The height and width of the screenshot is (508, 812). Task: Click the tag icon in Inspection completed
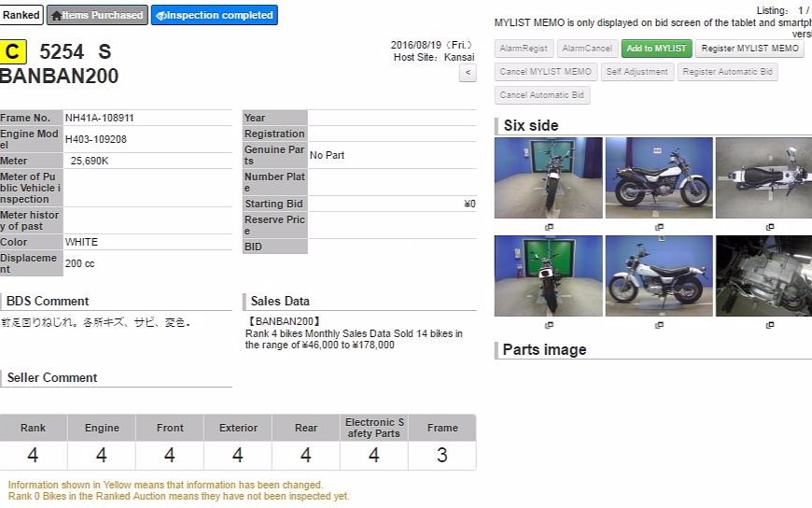[x=161, y=16]
